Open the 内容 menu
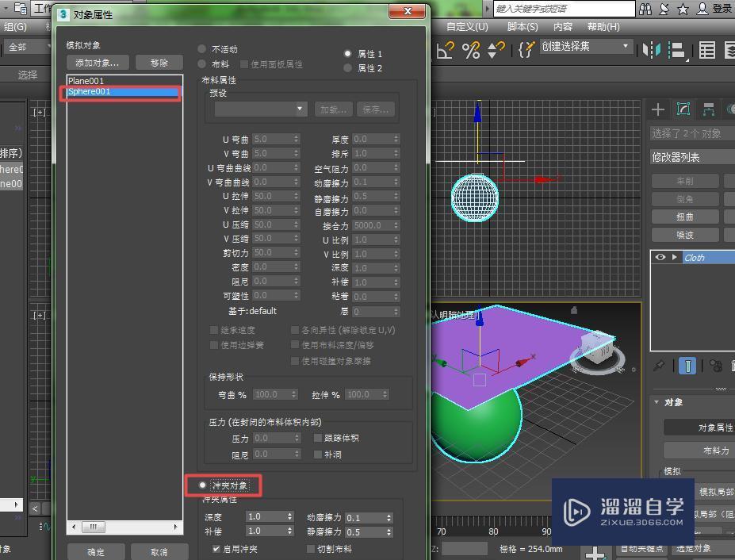Image resolution: width=735 pixels, height=560 pixels. (563, 27)
